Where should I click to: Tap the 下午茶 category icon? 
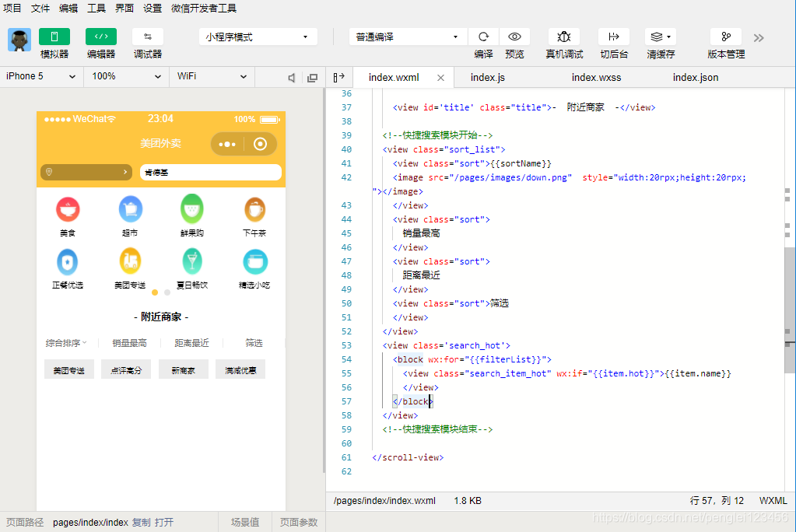[255, 209]
